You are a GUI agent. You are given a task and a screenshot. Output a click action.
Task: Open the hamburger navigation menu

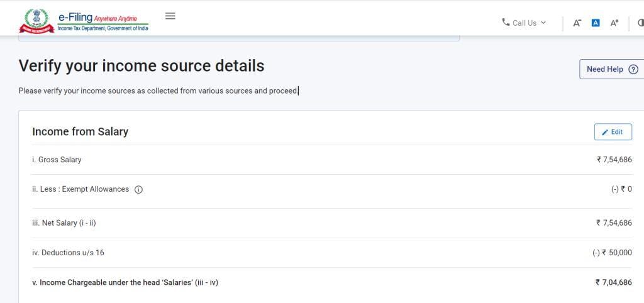(170, 16)
